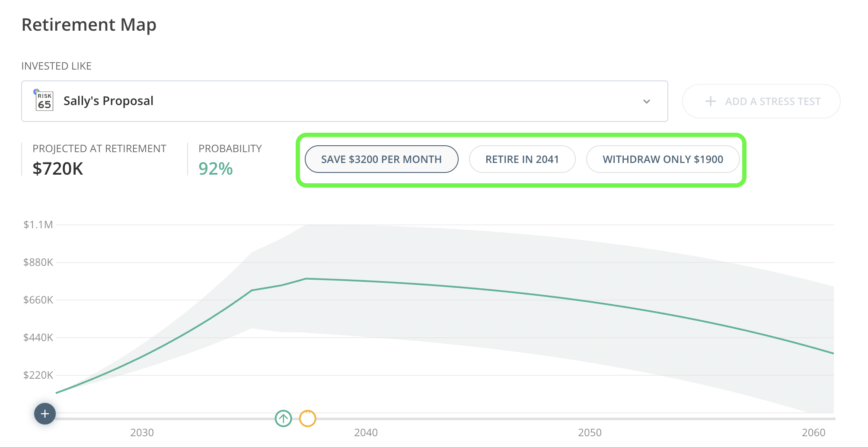The image size is (868, 447).
Task: Select the green up-arrow timeline marker
Action: [283, 418]
